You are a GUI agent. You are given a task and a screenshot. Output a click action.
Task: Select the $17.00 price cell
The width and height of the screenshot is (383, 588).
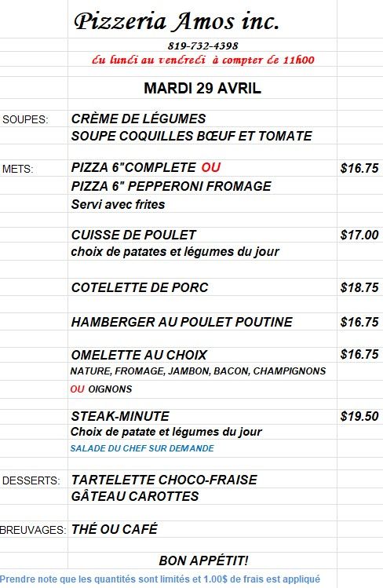click(x=359, y=236)
